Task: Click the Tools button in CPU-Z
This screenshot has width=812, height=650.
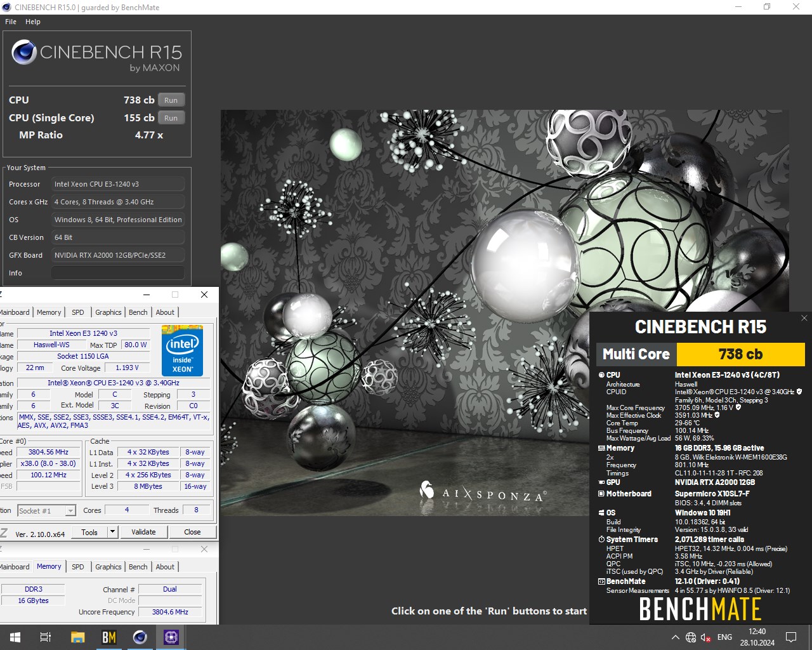Action: click(89, 532)
